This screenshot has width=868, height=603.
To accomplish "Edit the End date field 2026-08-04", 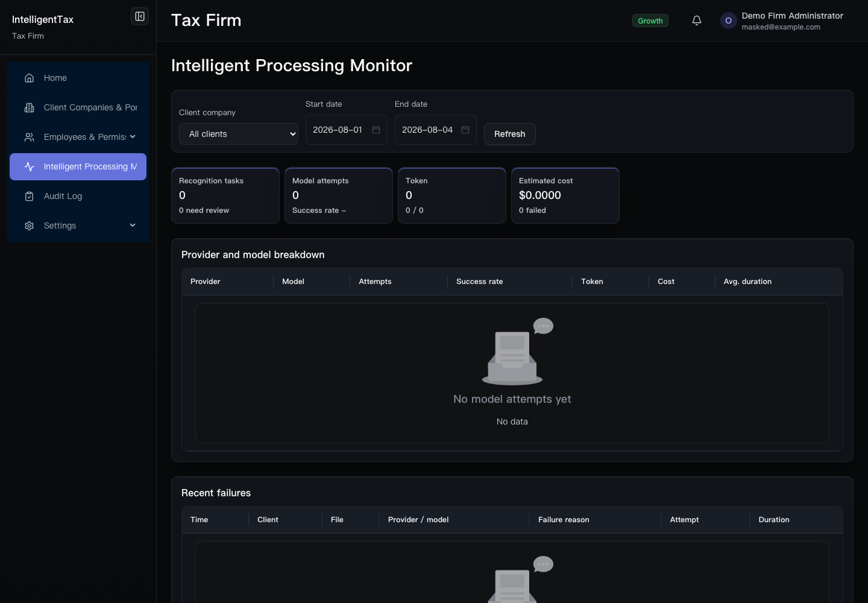I will pos(435,130).
